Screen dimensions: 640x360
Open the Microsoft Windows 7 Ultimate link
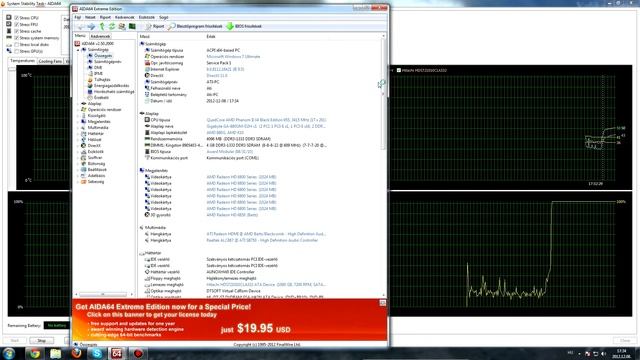coord(233,57)
